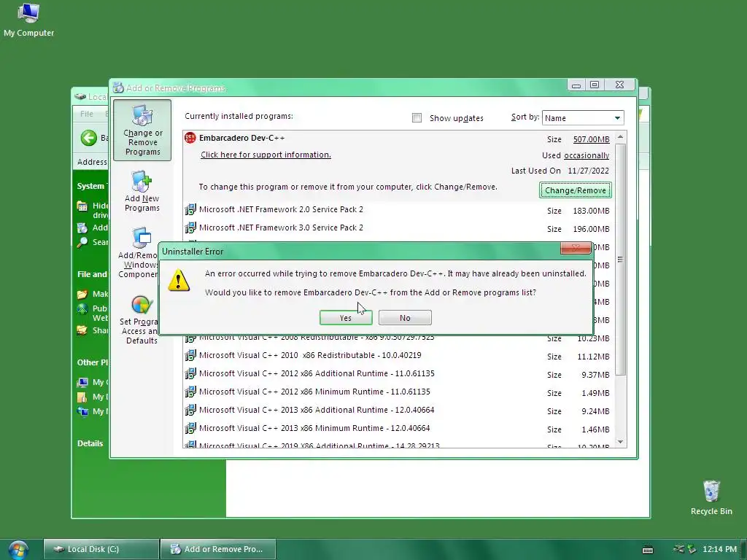This screenshot has width=747, height=560.
Task: Open the Recycle Bin desktop icon
Action: [711, 497]
